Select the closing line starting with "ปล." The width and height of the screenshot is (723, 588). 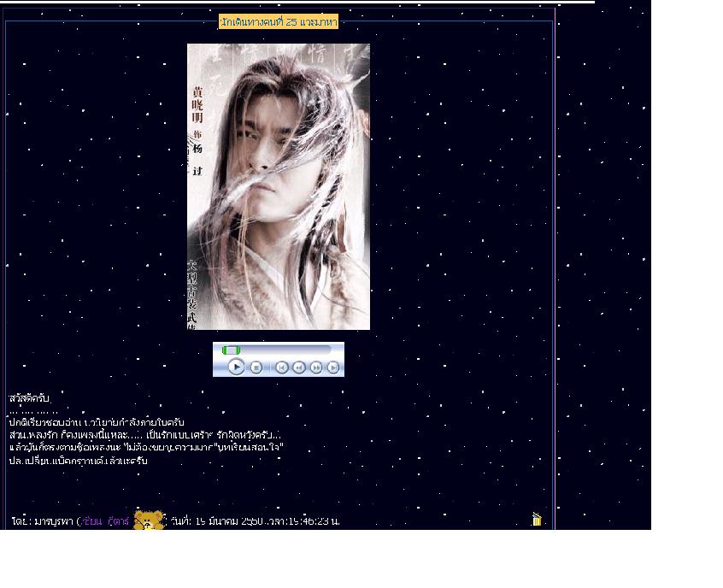tap(79, 461)
